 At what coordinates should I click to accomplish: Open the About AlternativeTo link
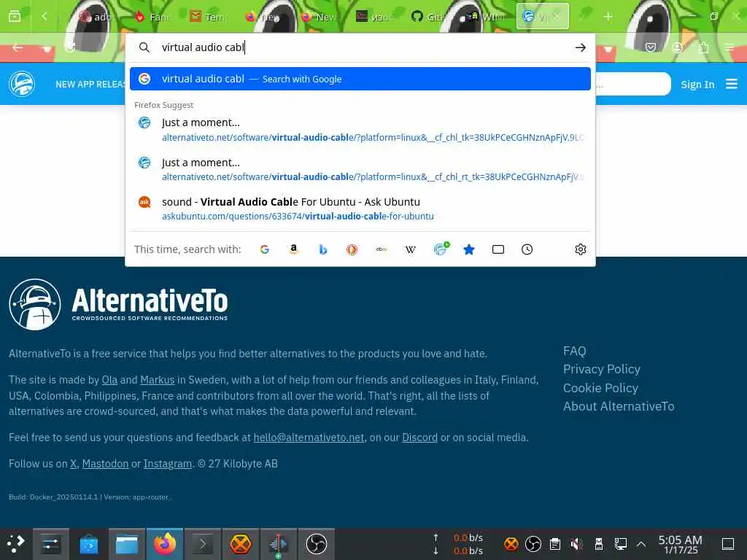pos(619,406)
